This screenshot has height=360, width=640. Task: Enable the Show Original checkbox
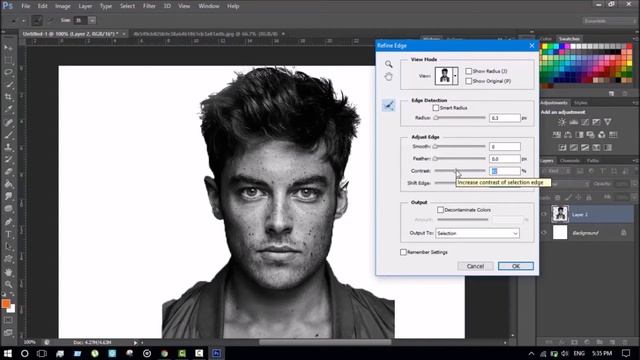pyautogui.click(x=469, y=81)
